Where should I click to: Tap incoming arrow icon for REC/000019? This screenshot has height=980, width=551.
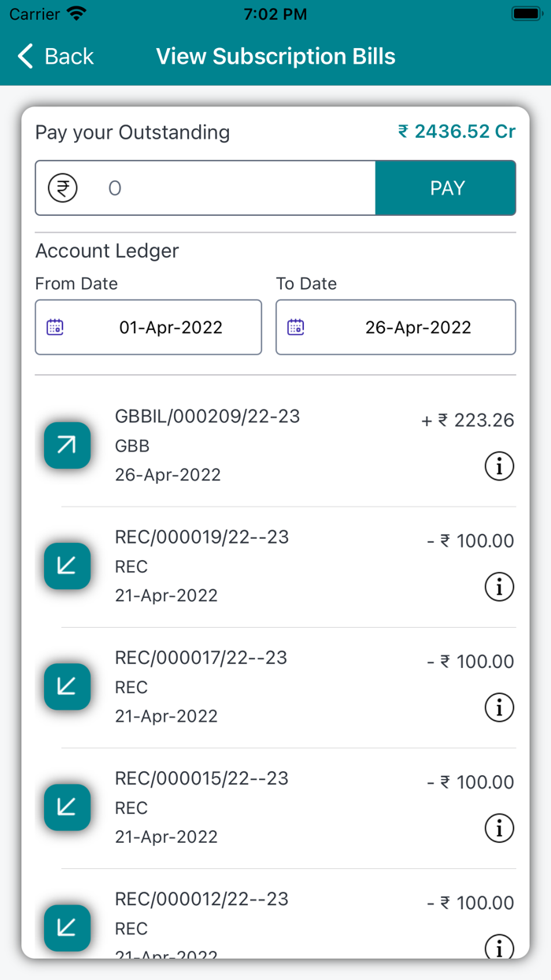pyautogui.click(x=67, y=566)
